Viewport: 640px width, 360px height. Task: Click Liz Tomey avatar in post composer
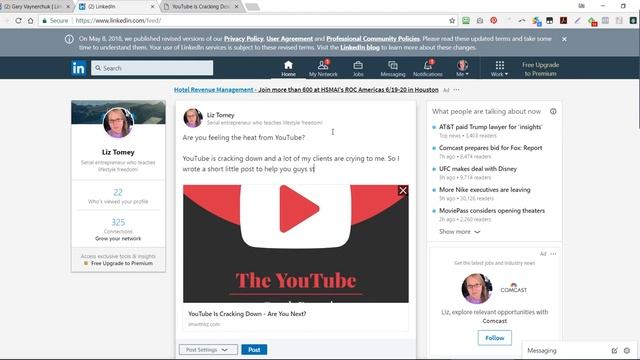[x=193, y=118]
